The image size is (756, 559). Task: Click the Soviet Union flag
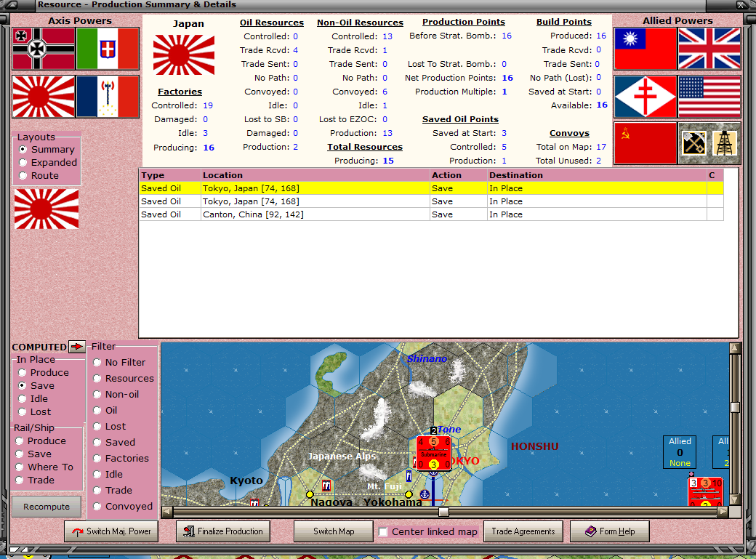pos(646,143)
